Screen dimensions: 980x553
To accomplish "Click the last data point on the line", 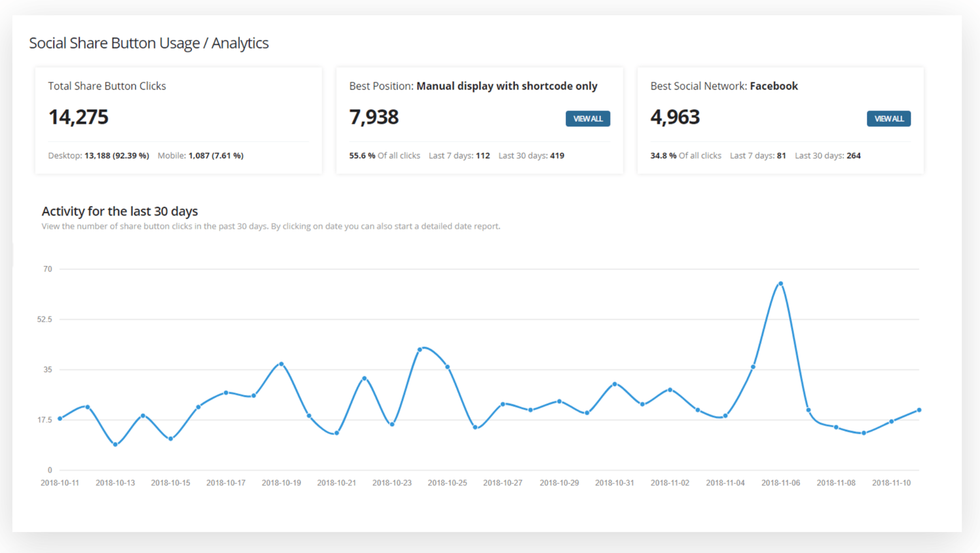I will (x=919, y=410).
